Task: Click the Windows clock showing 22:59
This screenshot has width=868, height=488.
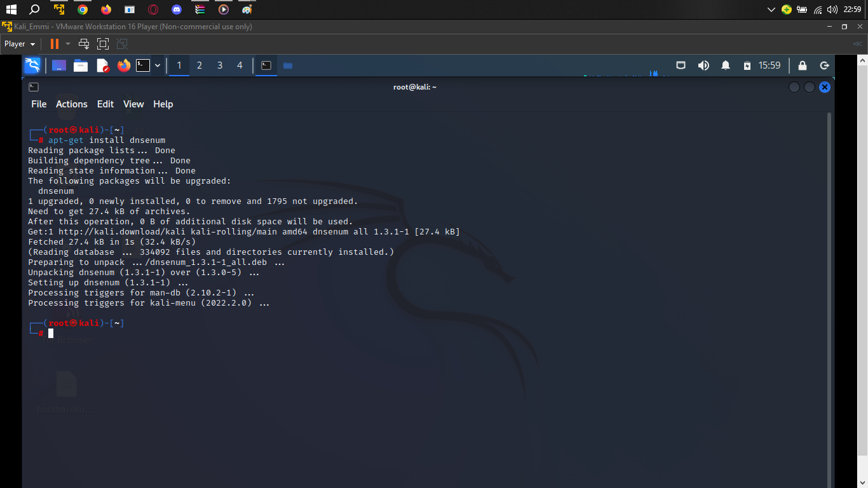Action: coord(852,10)
